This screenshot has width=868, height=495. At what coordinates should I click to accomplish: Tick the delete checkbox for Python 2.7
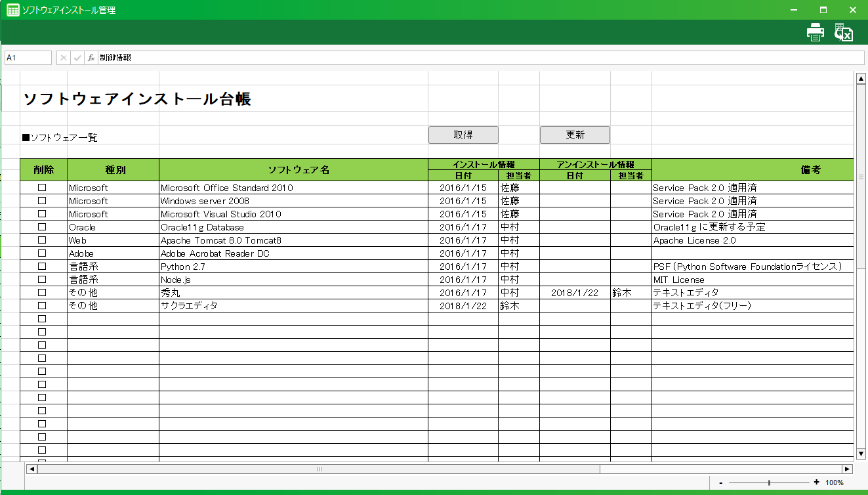(x=42, y=267)
